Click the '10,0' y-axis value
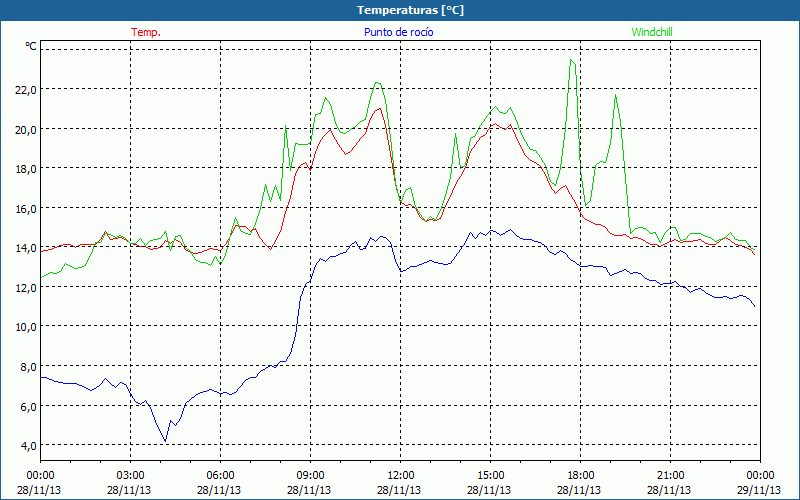Screen dimensions: 800x500 (x=26, y=327)
